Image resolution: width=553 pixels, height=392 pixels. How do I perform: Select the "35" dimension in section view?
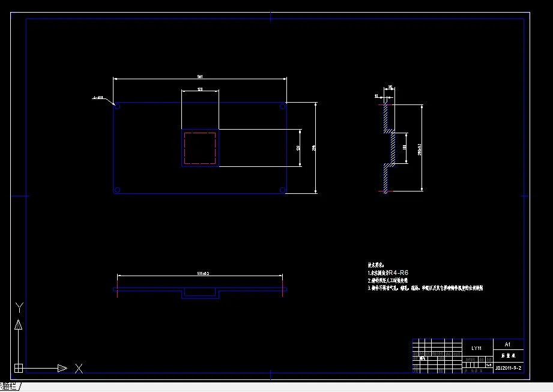tap(390, 86)
